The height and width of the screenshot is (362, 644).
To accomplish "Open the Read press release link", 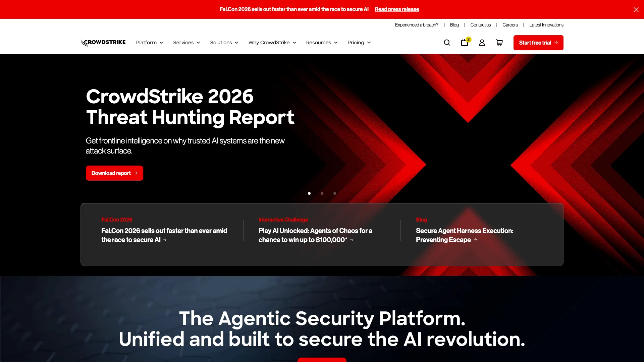I will click(397, 9).
